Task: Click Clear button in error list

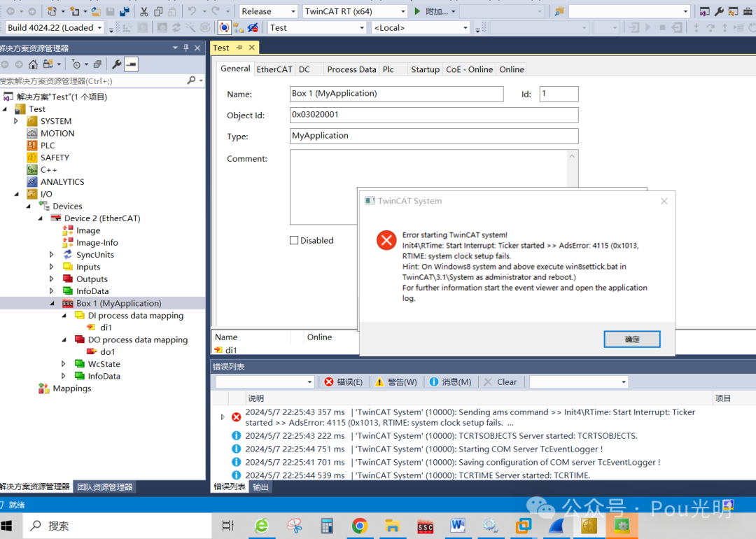Action: tap(500, 381)
